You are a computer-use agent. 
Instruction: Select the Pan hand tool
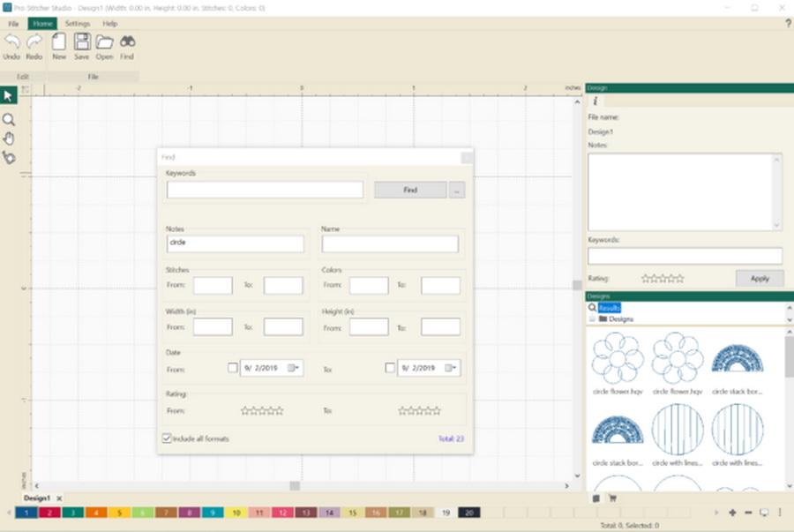click(9, 139)
